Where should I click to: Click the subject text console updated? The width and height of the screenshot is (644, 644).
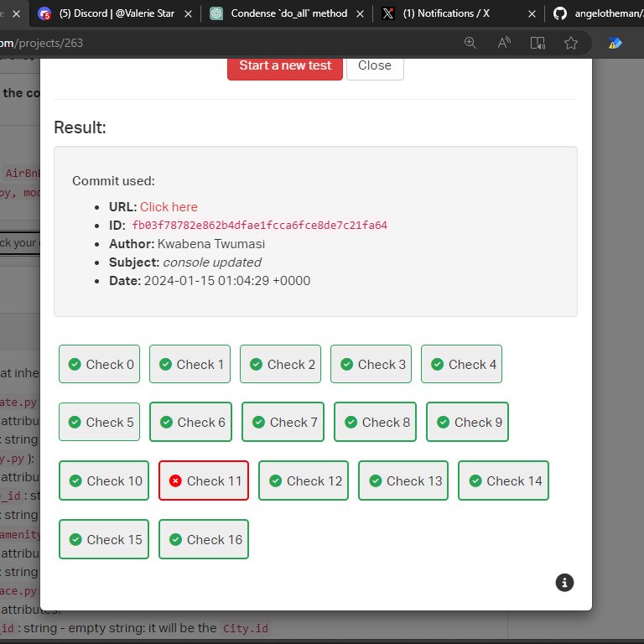212,262
